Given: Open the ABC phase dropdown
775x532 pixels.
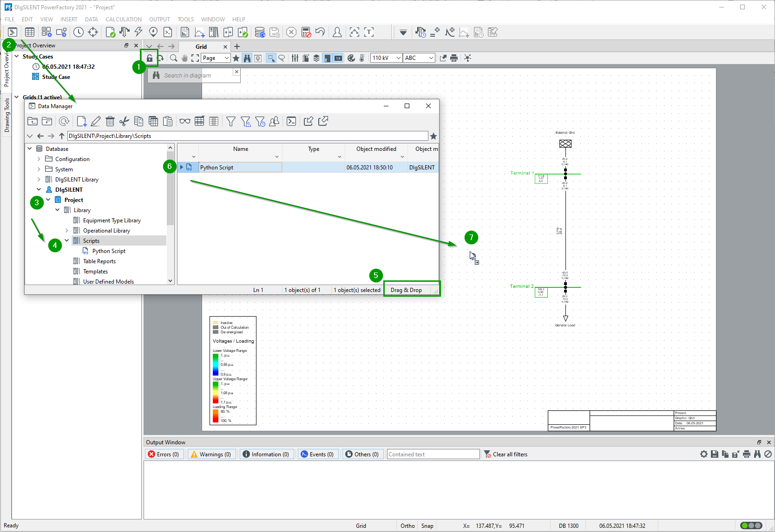Looking at the screenshot, I should click(x=419, y=58).
